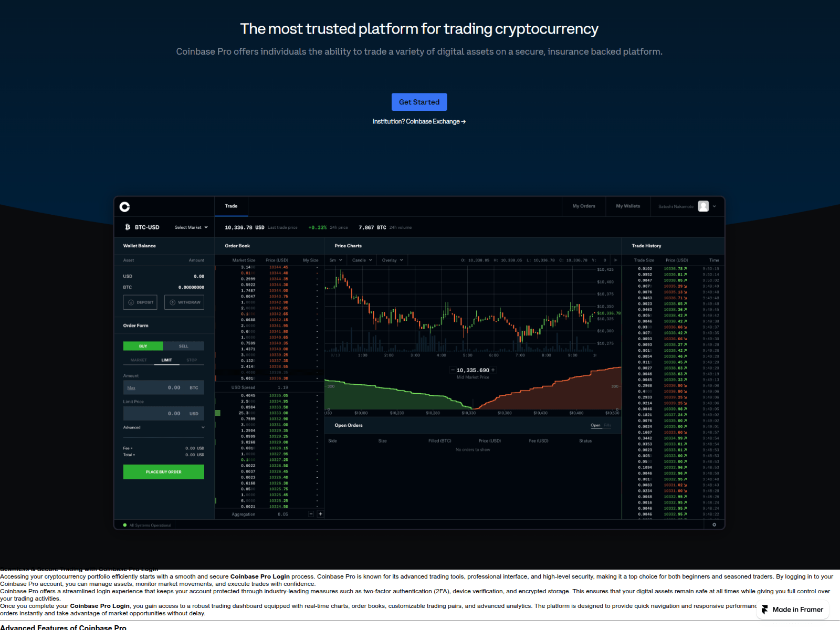Click the order book price 10335.05
This screenshot has height=630, width=840.
click(x=279, y=396)
